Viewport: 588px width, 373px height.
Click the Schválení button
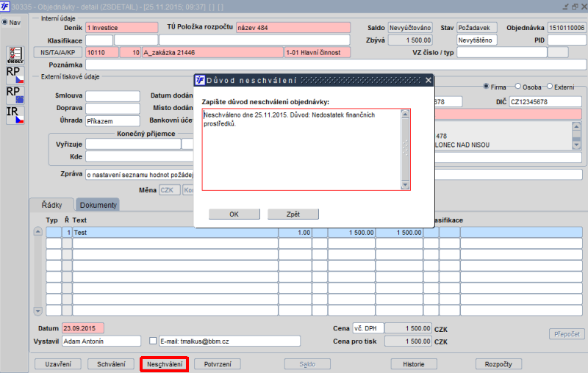111,364
